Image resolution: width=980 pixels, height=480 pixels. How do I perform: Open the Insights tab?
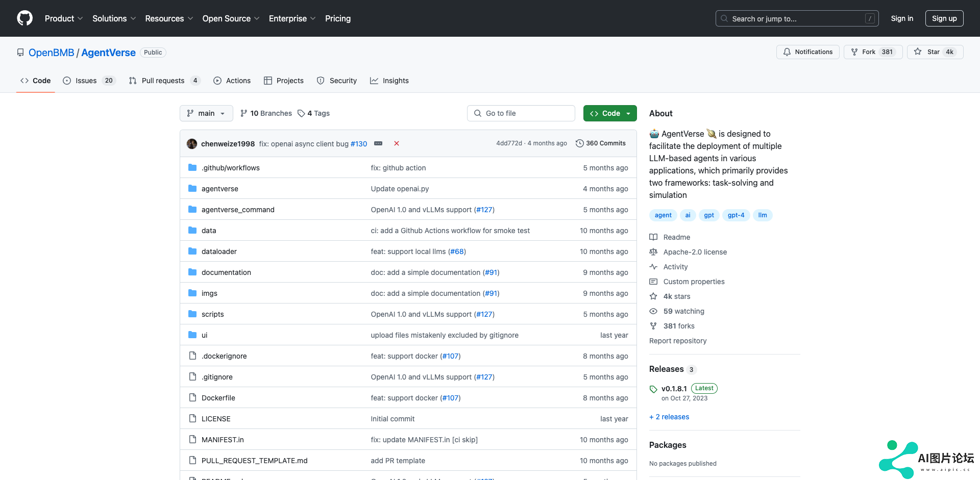(389, 81)
